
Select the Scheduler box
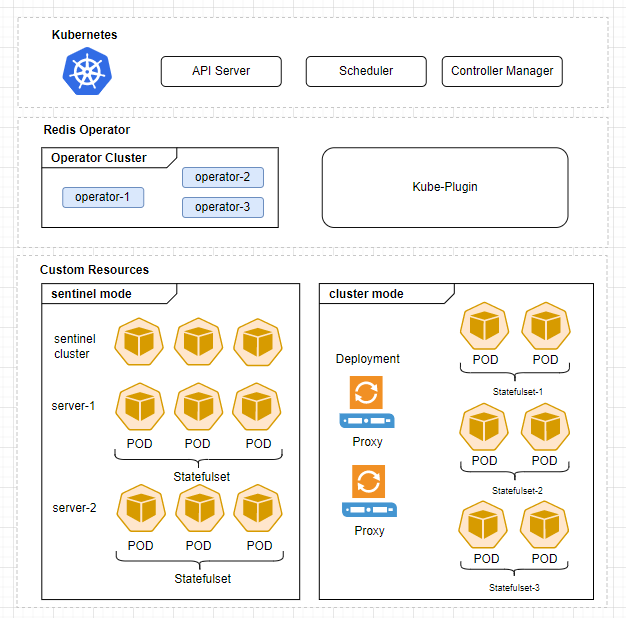(x=366, y=71)
